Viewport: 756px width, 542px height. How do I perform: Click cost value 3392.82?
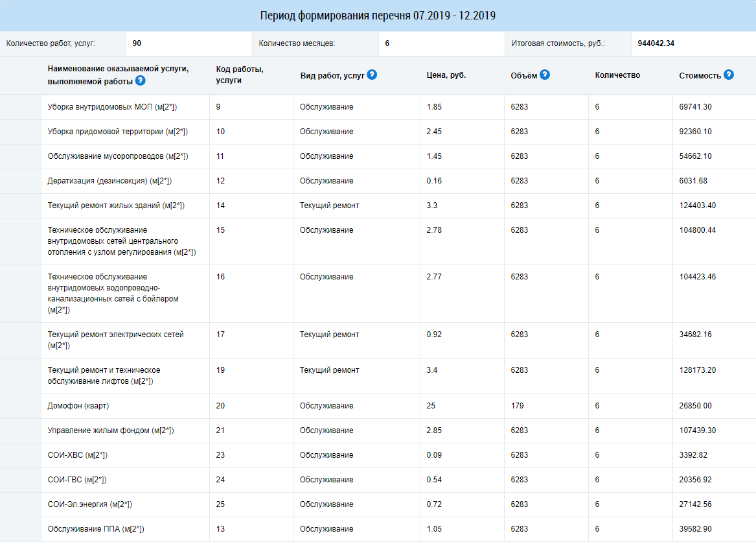(693, 455)
